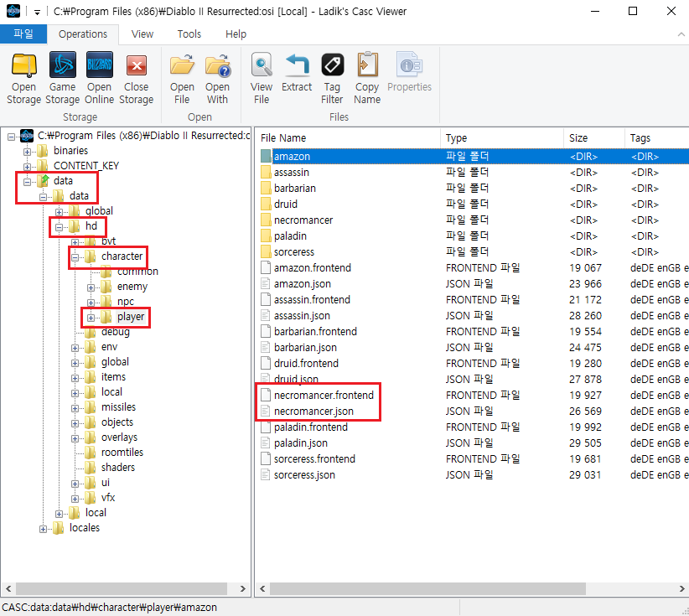This screenshot has width=689, height=616.
Task: Click the Open Storage toolbar icon
Action: coord(23,65)
